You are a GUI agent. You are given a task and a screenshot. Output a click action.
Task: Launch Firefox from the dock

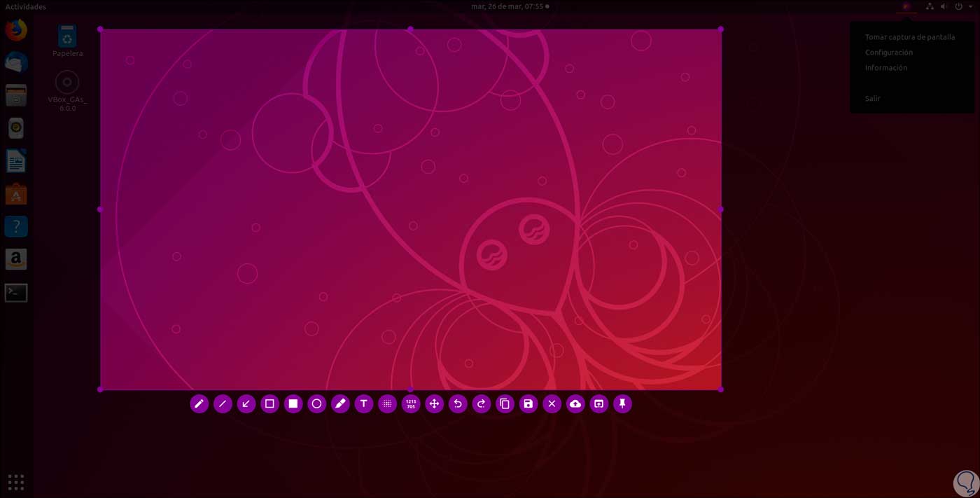pyautogui.click(x=16, y=30)
